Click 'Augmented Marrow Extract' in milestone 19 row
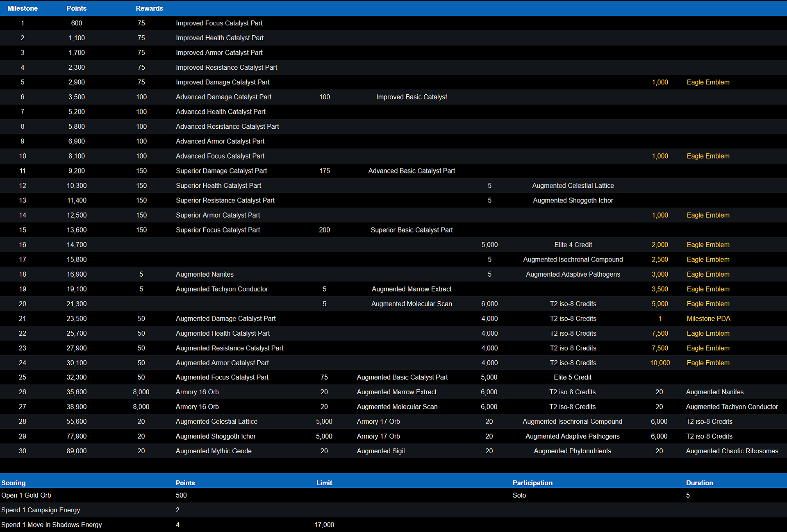 tap(412, 289)
